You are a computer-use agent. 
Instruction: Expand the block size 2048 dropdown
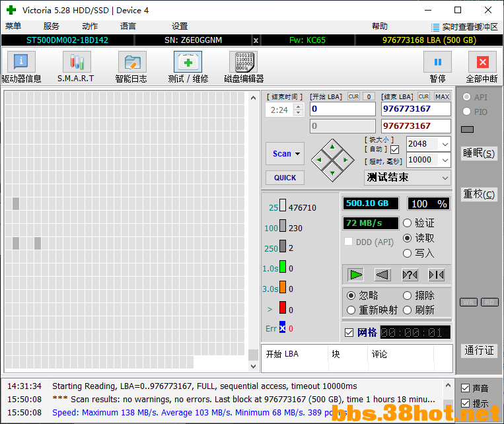pos(445,145)
